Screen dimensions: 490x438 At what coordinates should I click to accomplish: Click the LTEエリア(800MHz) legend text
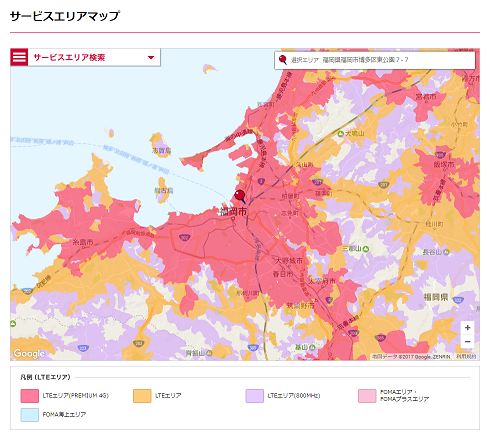[x=294, y=396]
